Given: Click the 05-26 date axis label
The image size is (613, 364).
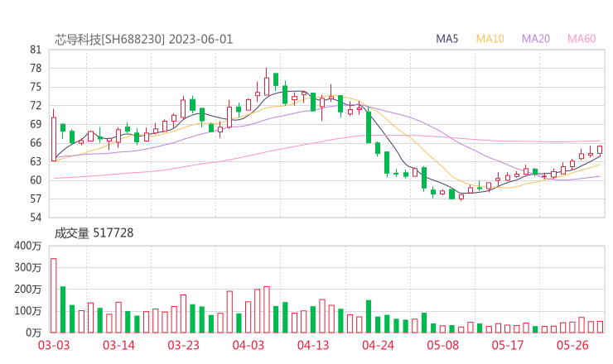Looking at the screenshot, I should pos(572,345).
